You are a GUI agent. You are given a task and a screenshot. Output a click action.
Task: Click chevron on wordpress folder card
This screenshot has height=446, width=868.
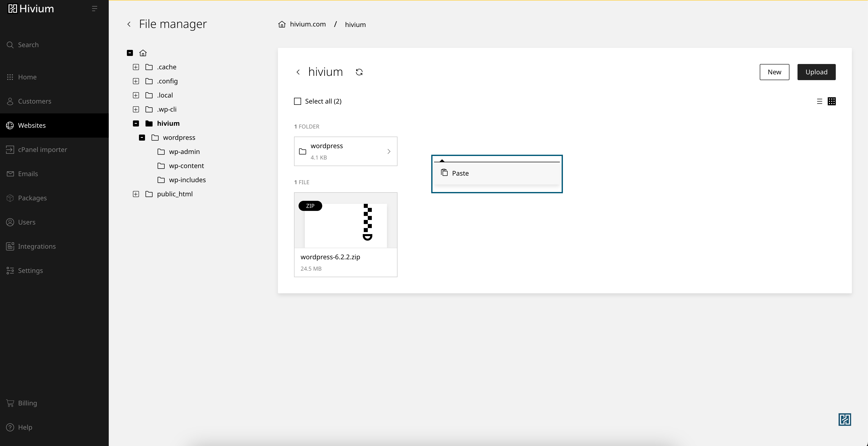coord(389,151)
